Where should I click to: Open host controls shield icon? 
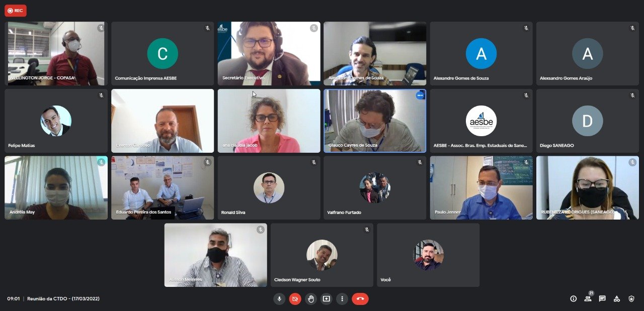click(x=631, y=299)
